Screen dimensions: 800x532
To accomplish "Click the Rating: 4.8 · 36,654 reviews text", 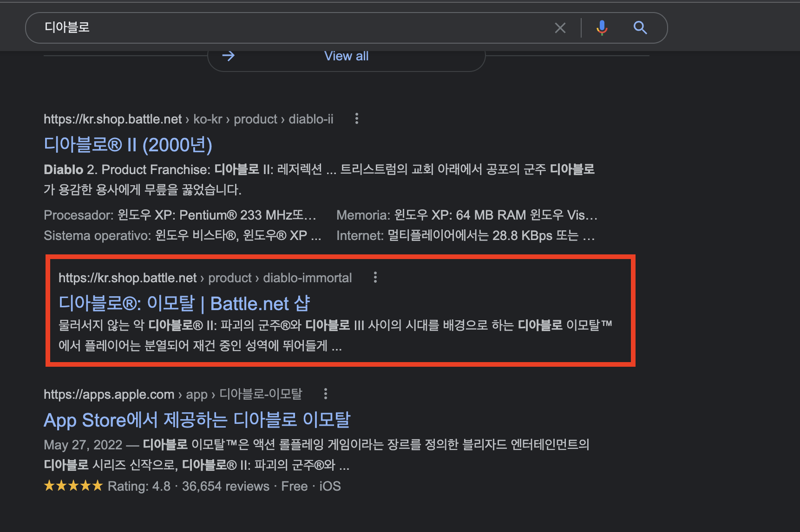I will (189, 487).
